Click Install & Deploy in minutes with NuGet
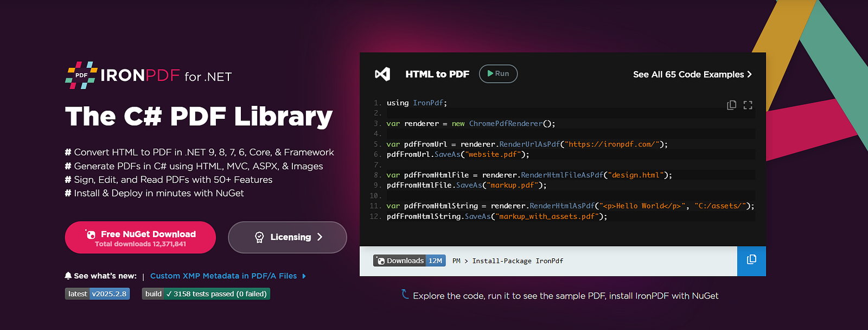 point(155,193)
